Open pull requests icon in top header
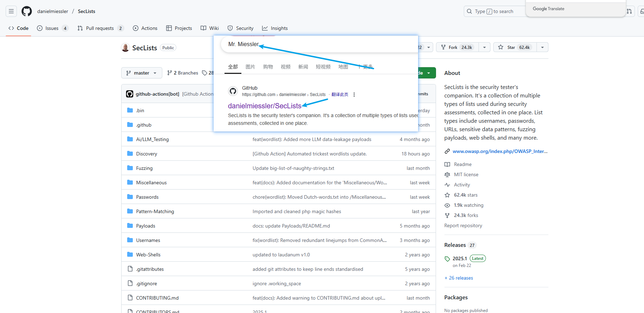644x313 pixels. [x=629, y=11]
